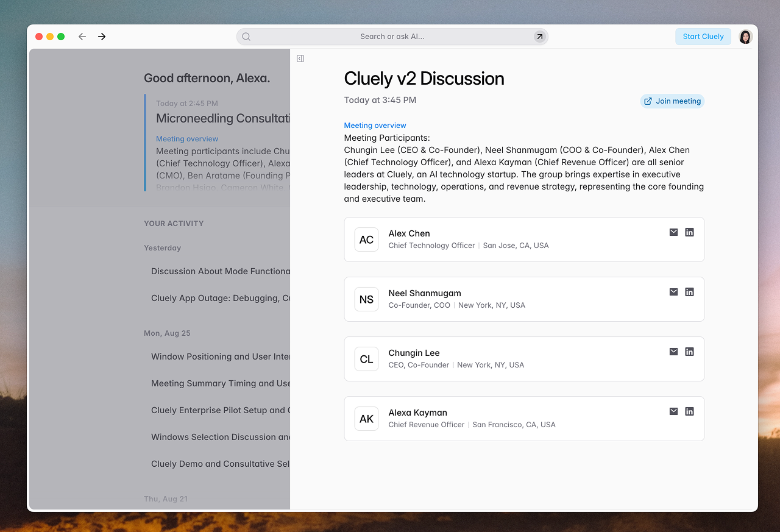Click the search magnifier icon

tap(246, 37)
